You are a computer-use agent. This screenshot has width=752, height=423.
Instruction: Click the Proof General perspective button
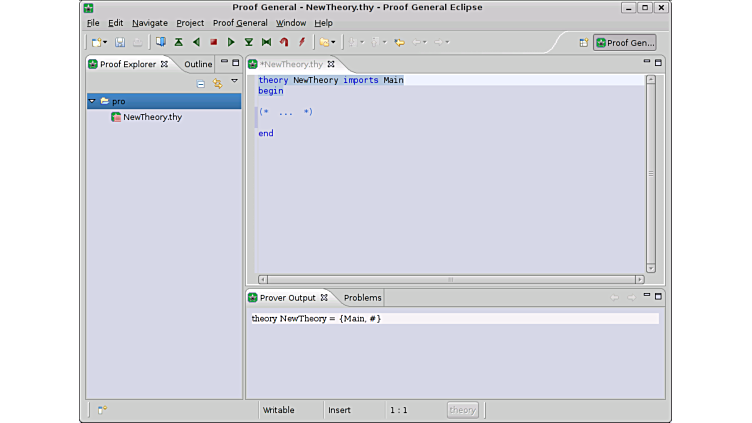click(625, 42)
